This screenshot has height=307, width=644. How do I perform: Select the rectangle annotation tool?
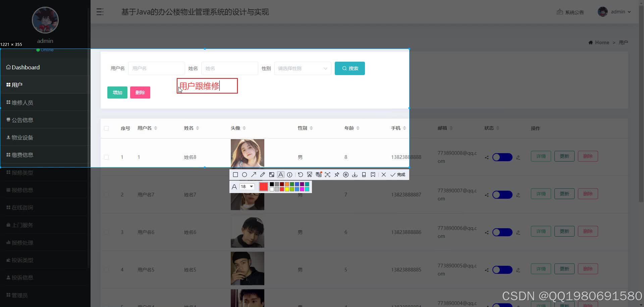(x=235, y=174)
